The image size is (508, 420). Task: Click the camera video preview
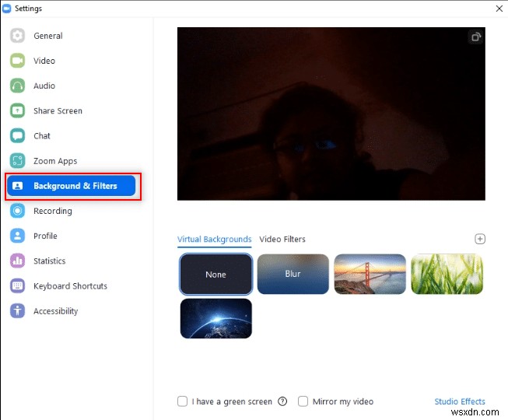point(331,114)
